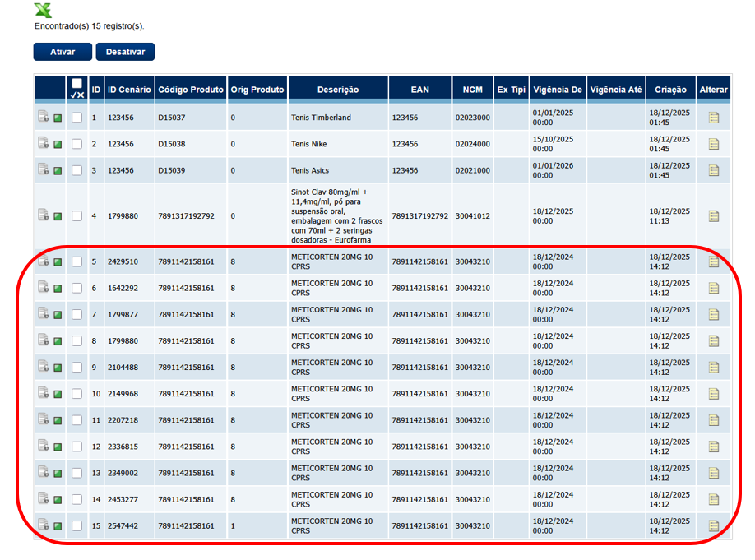Viewport: 755px width, 560px height.
Task: Select scenario ID 2149968
Action: (123, 394)
